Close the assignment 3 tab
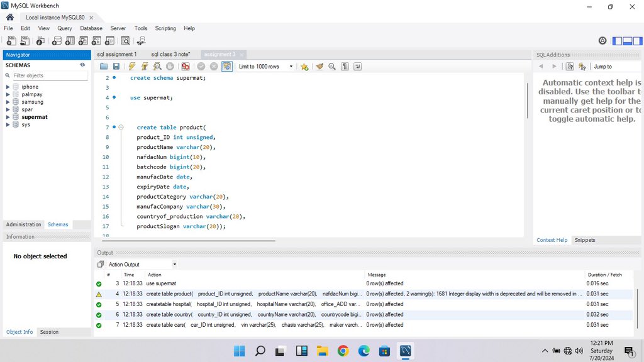Screen dimensions: 644x362 coord(241,55)
